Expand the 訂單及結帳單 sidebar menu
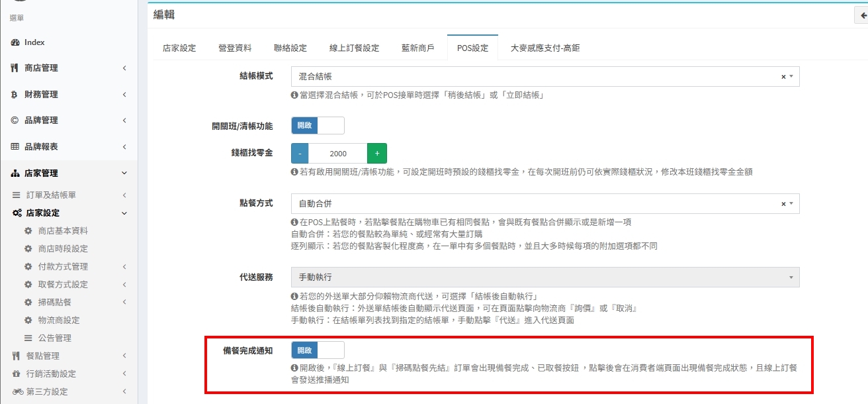Image resolution: width=868 pixels, height=404 pixels. tap(51, 195)
